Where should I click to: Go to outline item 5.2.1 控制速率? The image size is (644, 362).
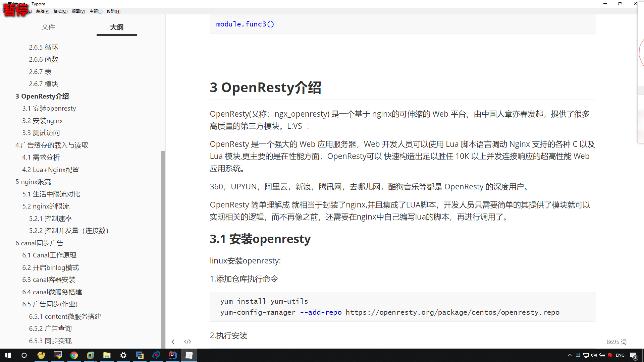[51, 219]
